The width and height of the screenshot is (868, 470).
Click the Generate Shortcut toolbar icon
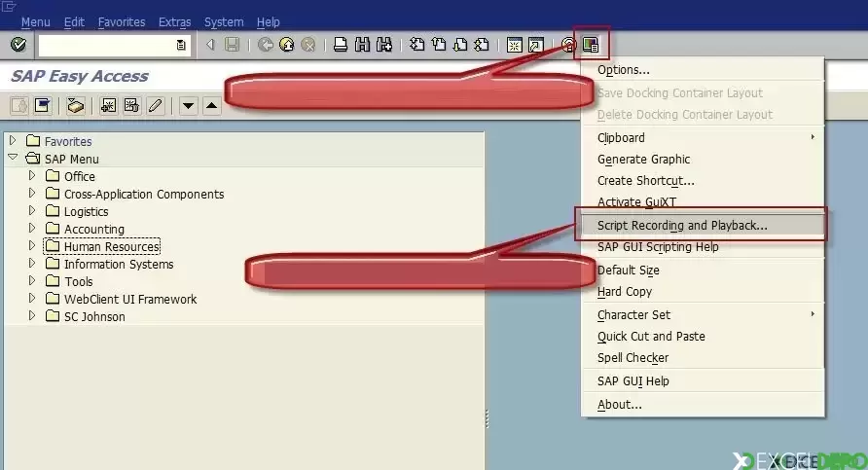536,45
